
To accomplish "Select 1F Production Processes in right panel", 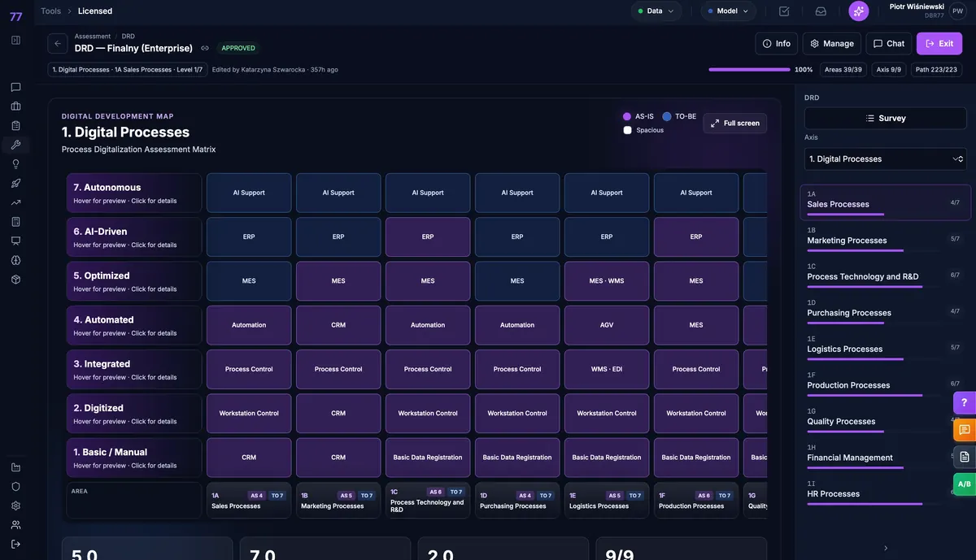I will pyautogui.click(x=885, y=383).
